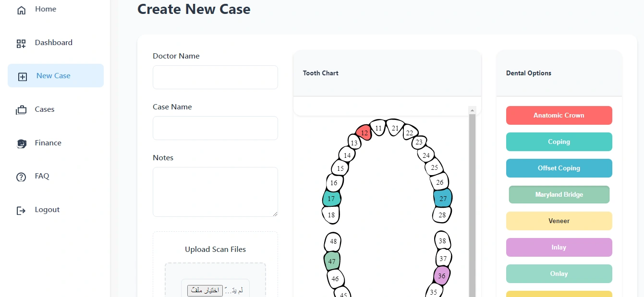Select the Inlay dental option
Viewport: 644px width, 297px height.
(559, 248)
